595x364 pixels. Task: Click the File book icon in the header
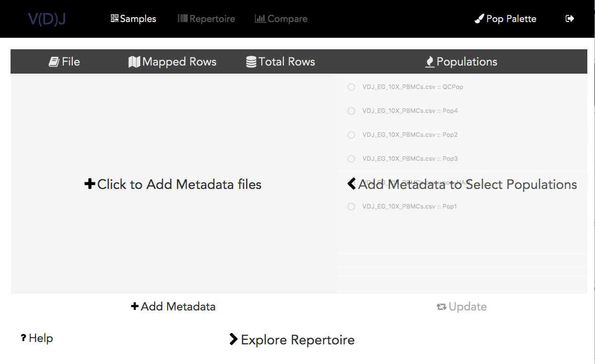53,61
